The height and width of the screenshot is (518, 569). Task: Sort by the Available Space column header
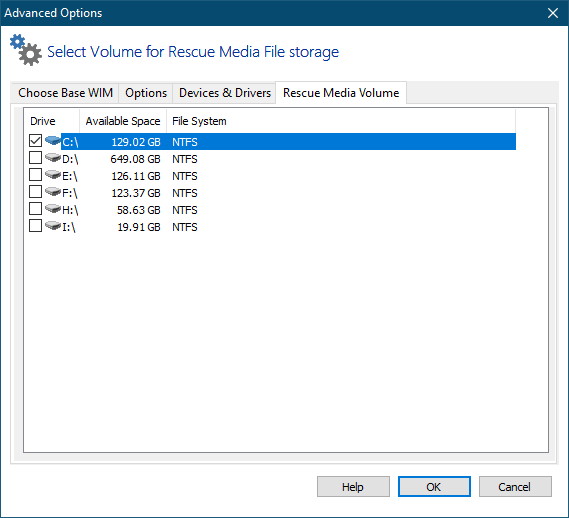pos(123,121)
